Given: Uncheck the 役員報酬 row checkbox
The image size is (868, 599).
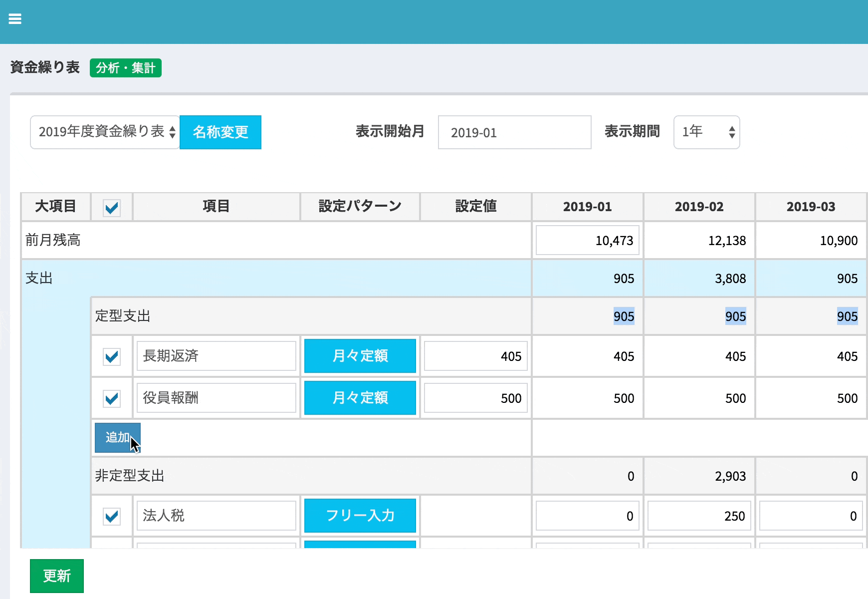Looking at the screenshot, I should [x=112, y=398].
